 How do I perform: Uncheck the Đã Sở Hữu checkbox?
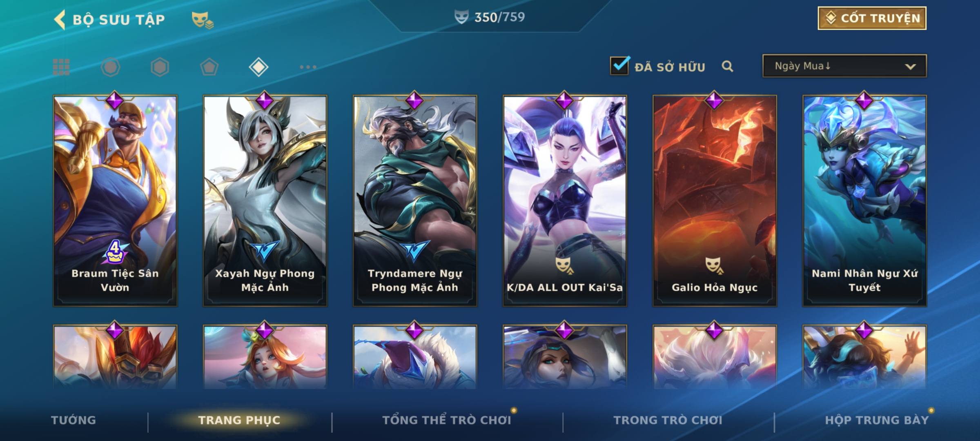[620, 65]
